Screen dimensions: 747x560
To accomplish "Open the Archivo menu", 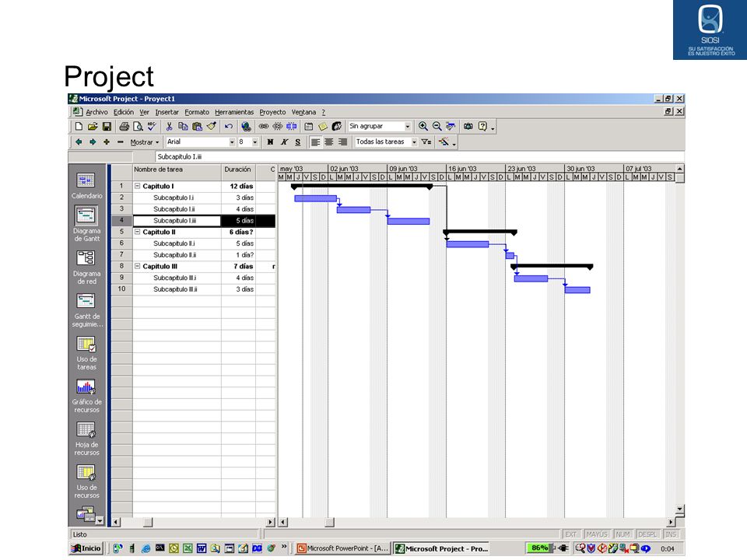I will click(x=96, y=112).
